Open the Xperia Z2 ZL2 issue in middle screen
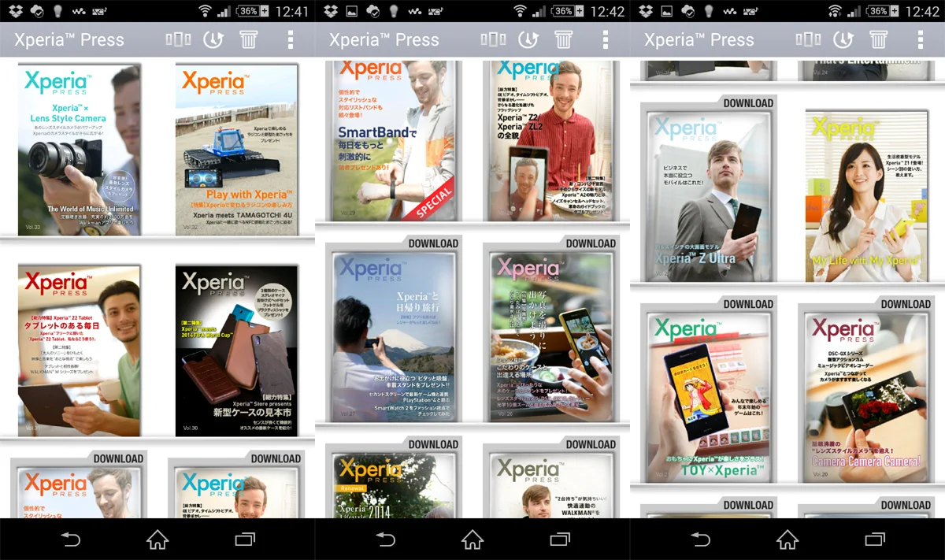Viewport: 945px width, 560px height. 551,140
